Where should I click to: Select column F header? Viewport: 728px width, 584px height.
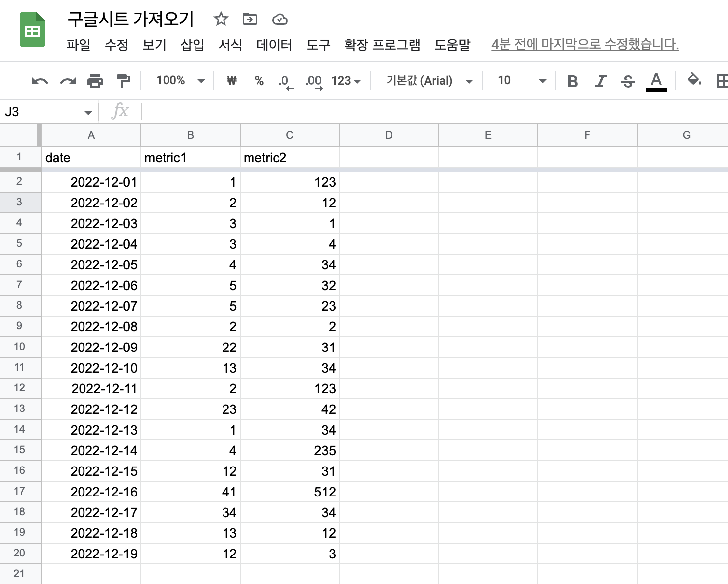pyautogui.click(x=588, y=135)
